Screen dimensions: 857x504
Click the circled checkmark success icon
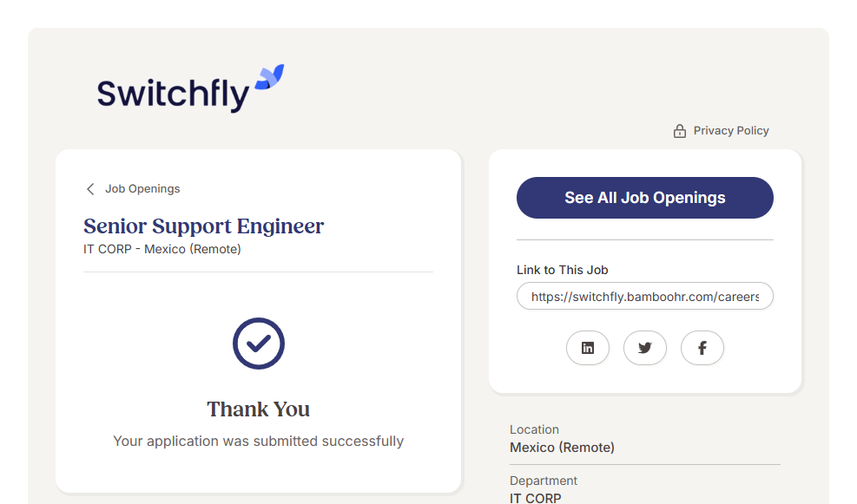pyautogui.click(x=259, y=344)
